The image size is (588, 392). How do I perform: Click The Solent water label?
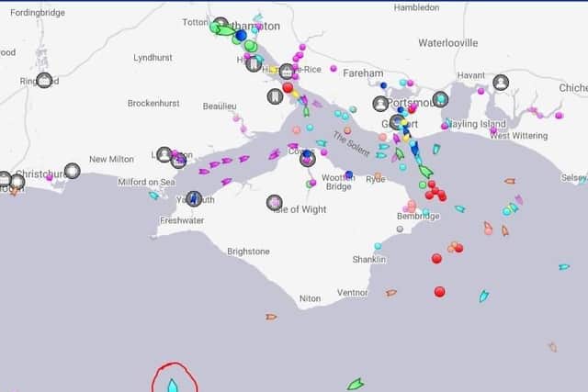(x=351, y=144)
